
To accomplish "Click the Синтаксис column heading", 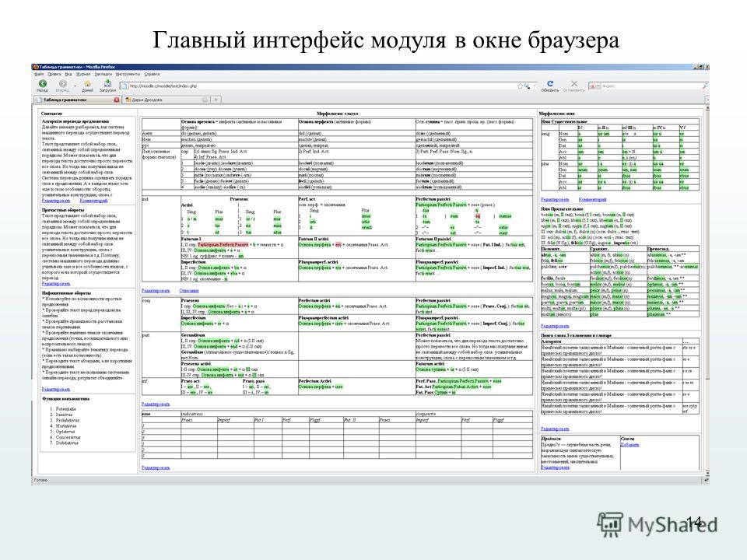I will (51, 114).
